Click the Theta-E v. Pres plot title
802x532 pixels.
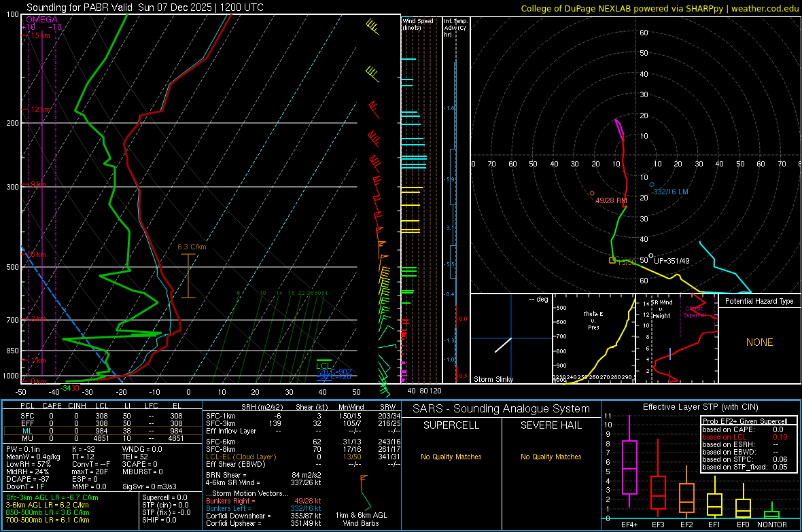click(593, 320)
